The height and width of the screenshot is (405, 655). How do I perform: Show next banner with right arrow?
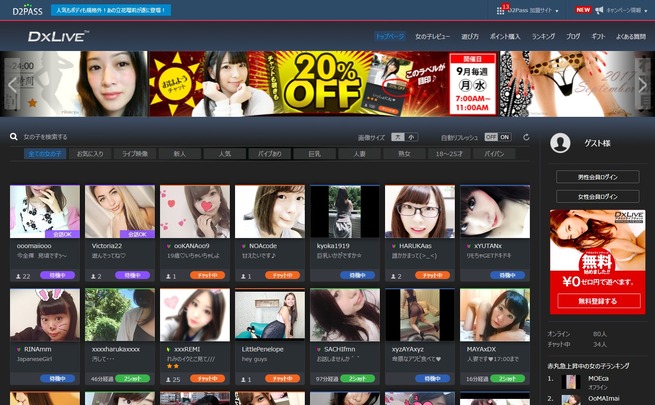pos(642,85)
